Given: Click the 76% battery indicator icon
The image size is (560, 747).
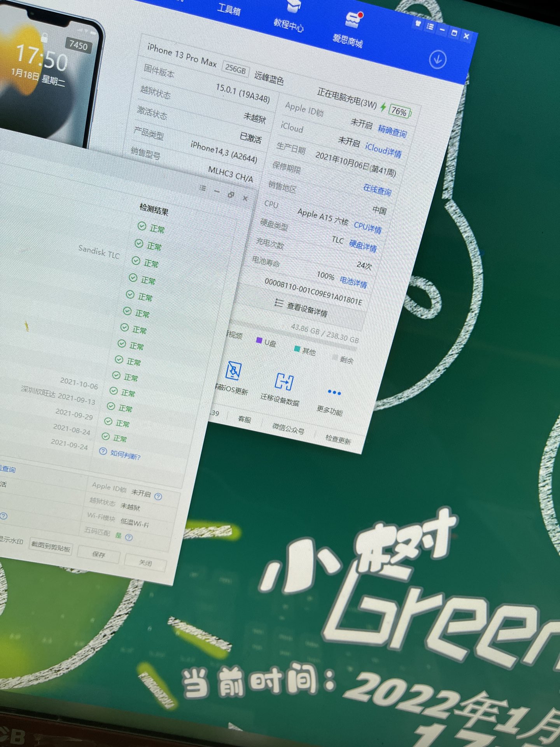Looking at the screenshot, I should coord(401,112).
